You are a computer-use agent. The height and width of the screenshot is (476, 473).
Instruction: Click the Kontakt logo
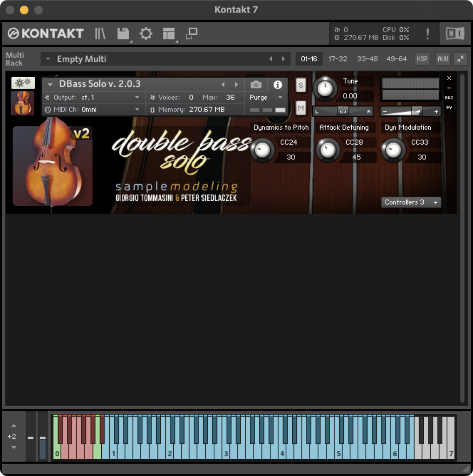46,33
